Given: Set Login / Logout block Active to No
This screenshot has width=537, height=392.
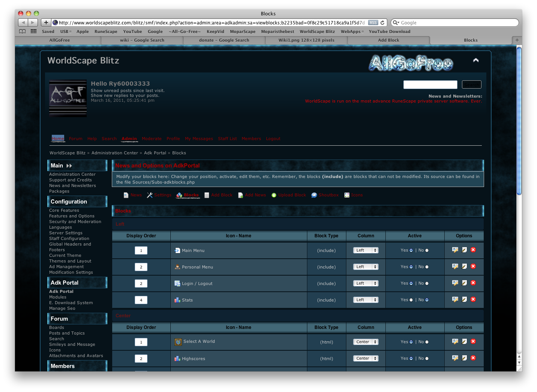Looking at the screenshot, I should (x=427, y=283).
